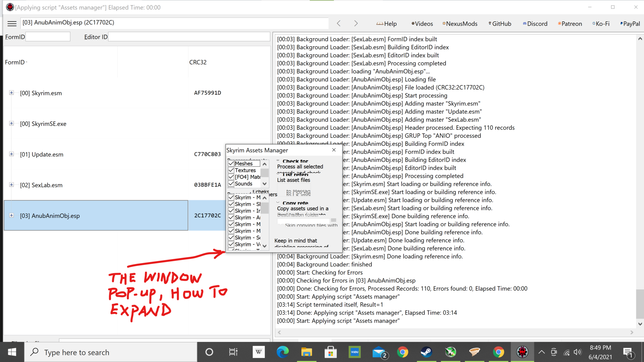This screenshot has width=644, height=362.
Task: Expand the [01] Update.esm tree node
Action: 11,154
